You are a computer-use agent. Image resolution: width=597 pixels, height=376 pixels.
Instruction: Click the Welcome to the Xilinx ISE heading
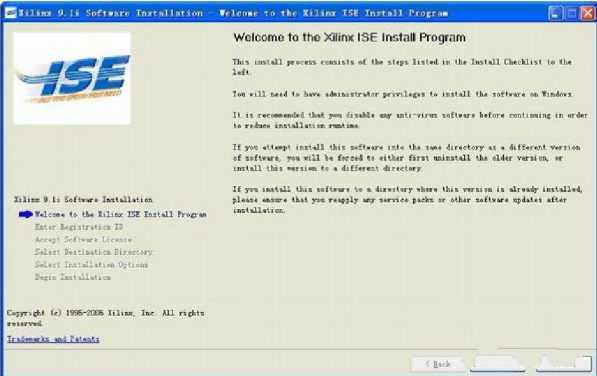coord(349,37)
